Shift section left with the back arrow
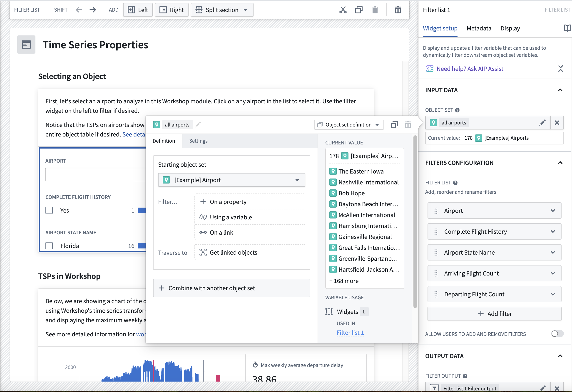 (x=79, y=10)
